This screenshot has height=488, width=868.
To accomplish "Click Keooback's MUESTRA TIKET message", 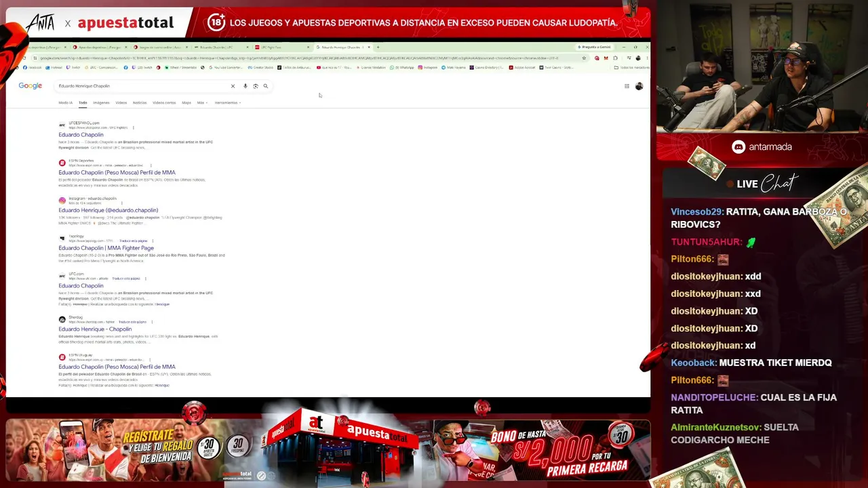I will point(751,363).
